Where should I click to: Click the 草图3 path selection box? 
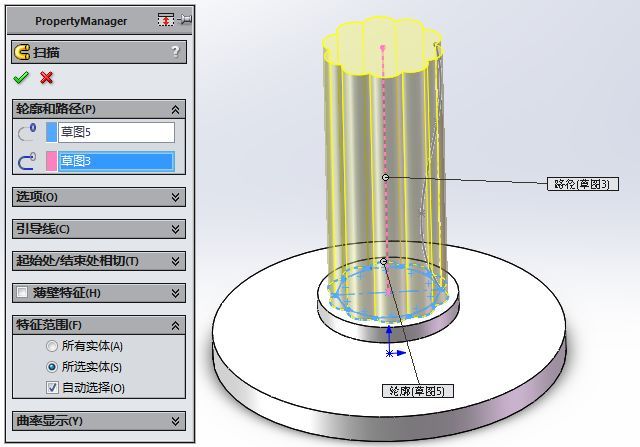tap(116, 161)
